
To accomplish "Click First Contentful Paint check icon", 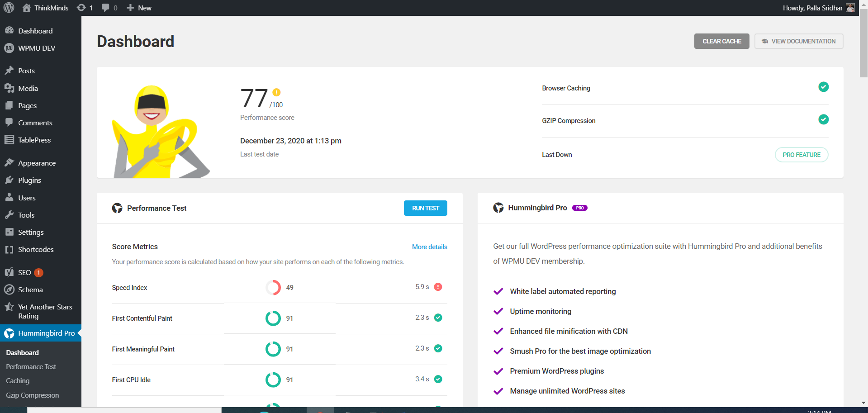I will tap(438, 318).
